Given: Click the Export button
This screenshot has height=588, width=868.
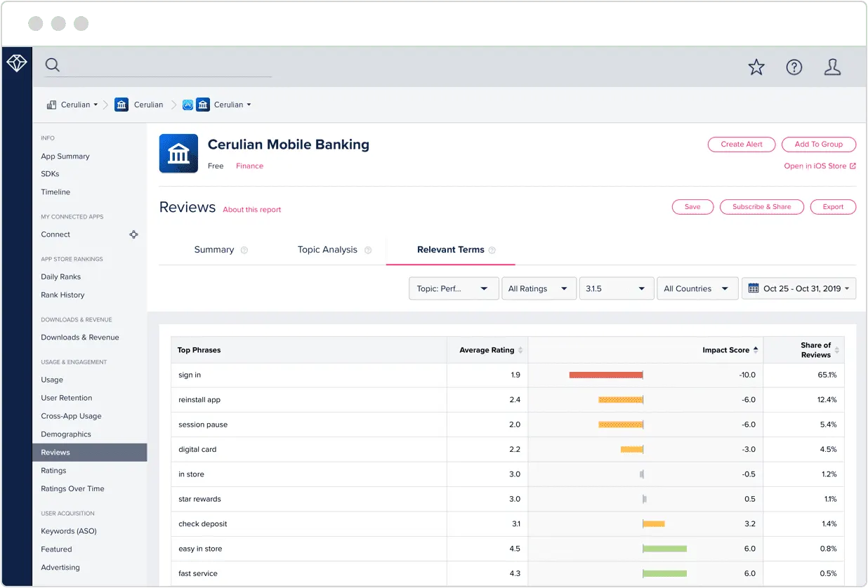Looking at the screenshot, I should [x=834, y=207].
